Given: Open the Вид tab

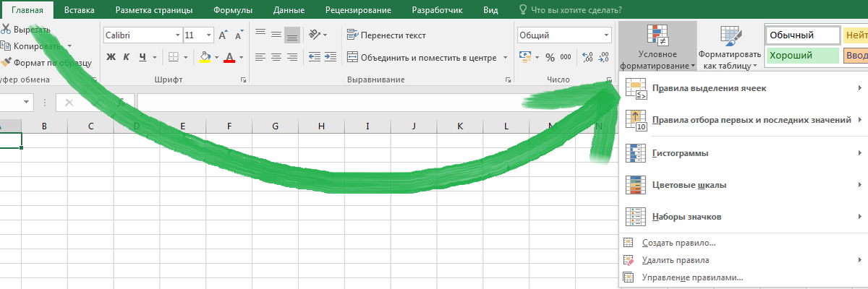Looking at the screenshot, I should 490,10.
